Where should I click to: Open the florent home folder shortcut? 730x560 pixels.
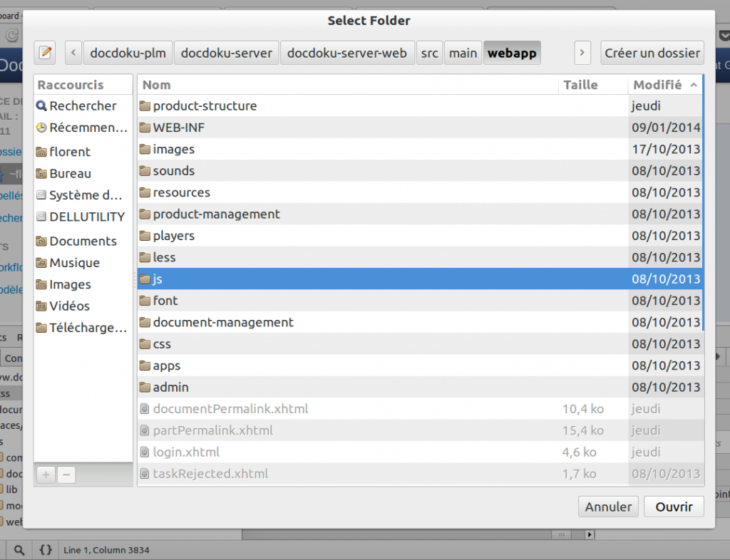click(69, 152)
